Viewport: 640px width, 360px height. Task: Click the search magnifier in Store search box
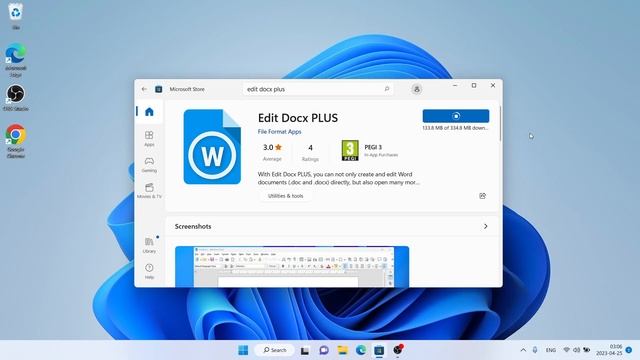coord(387,89)
